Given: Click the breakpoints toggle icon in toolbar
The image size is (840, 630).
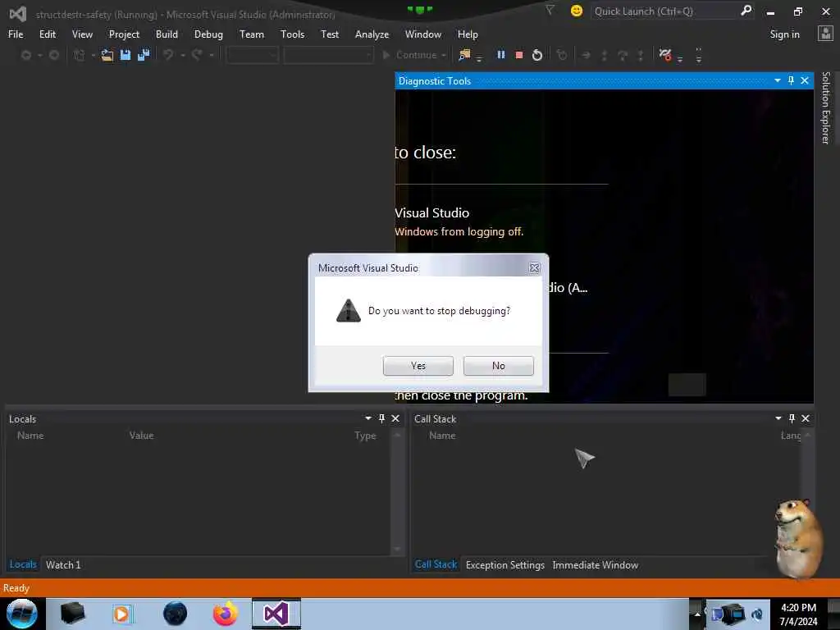Looking at the screenshot, I should tap(665, 55).
